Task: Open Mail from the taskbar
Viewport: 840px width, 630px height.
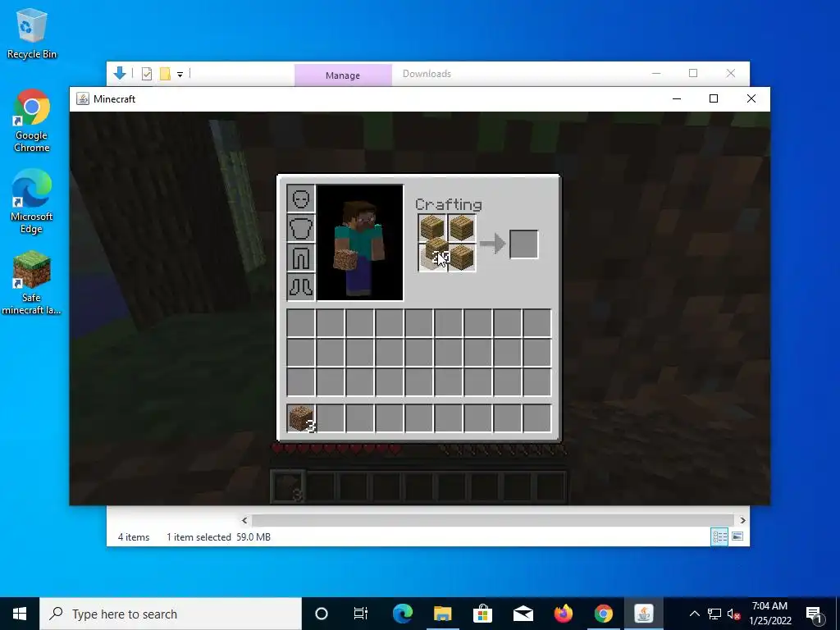Action: coord(523,614)
